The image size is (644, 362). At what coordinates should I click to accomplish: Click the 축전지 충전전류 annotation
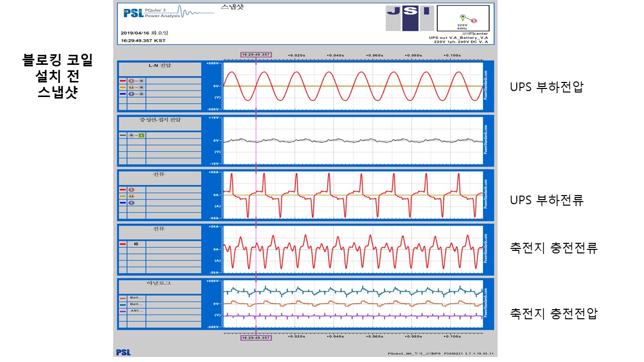(554, 248)
